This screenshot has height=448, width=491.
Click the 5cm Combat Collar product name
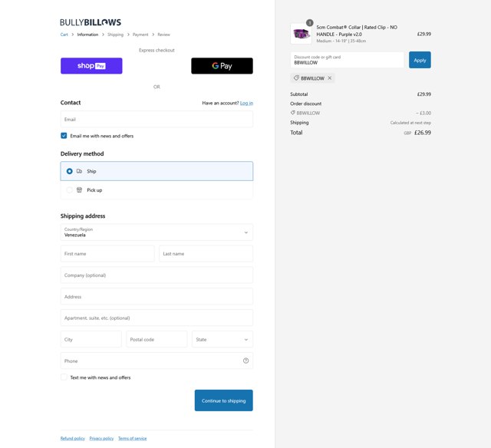click(x=357, y=31)
